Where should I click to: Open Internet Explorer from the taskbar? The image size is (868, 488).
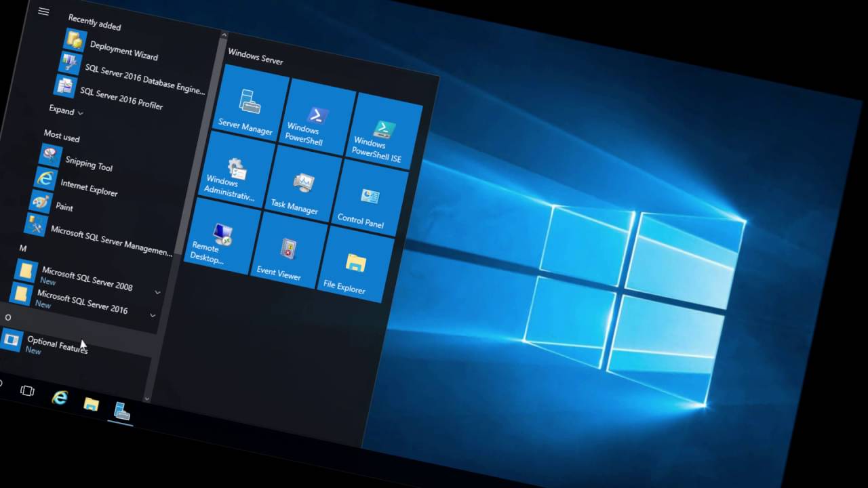pyautogui.click(x=60, y=398)
